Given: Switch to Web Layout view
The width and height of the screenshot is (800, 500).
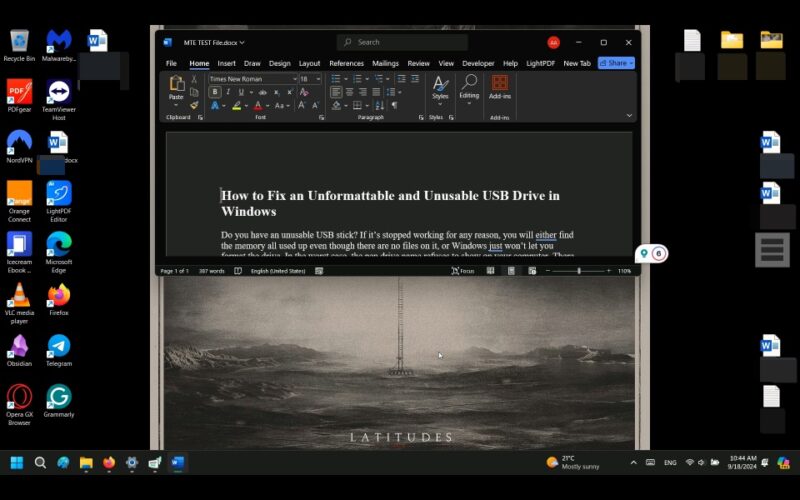Looking at the screenshot, I should coord(532,271).
